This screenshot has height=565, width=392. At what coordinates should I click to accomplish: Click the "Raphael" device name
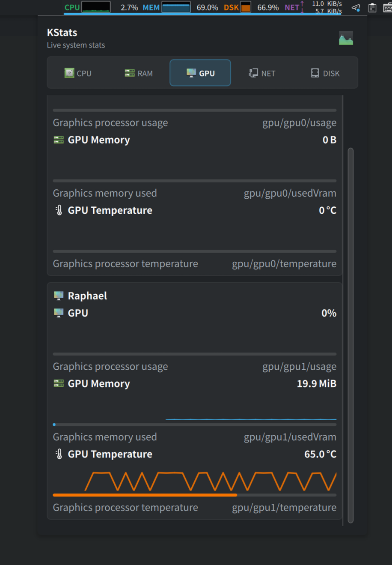pyautogui.click(x=87, y=296)
